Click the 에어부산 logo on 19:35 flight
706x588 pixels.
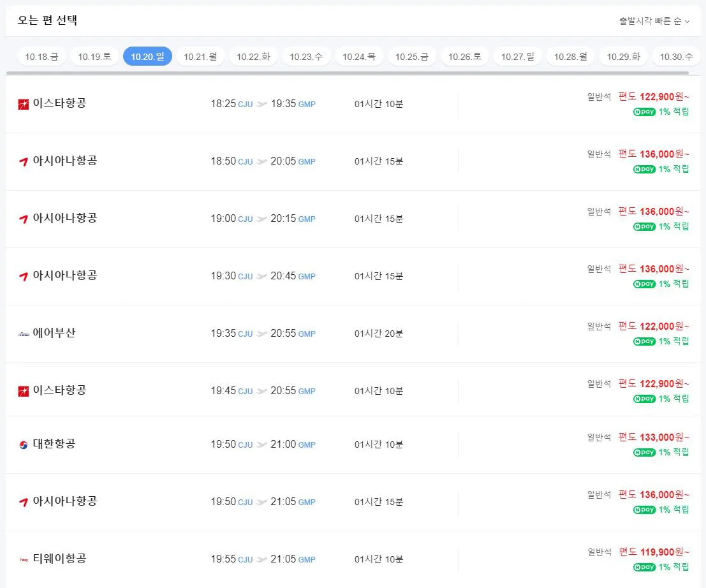24,334
